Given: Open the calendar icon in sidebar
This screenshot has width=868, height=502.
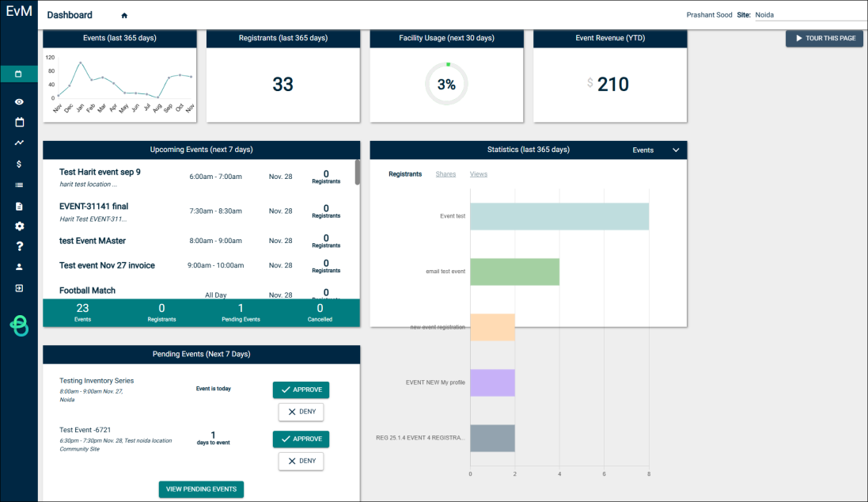Looking at the screenshot, I should click(x=19, y=123).
